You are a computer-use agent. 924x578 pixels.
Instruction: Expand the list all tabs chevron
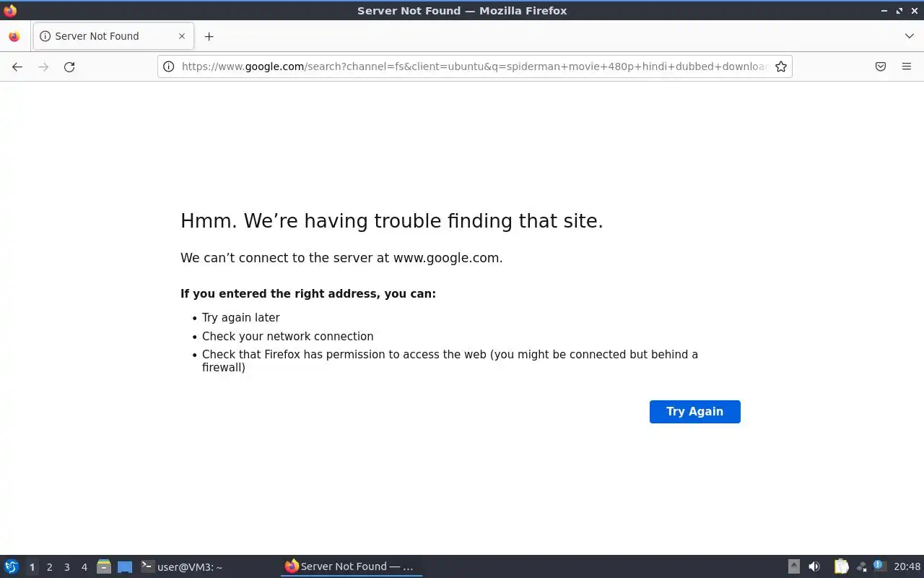909,36
